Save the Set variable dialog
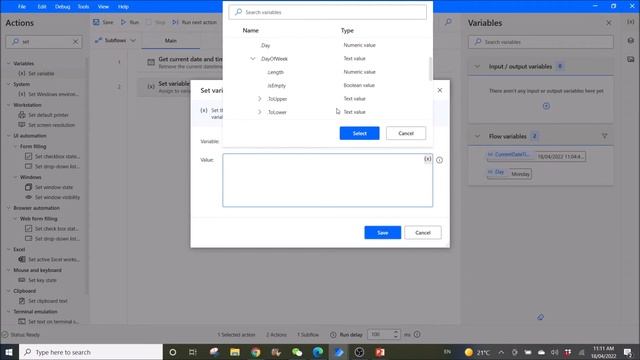640x360 pixels. [x=382, y=233]
